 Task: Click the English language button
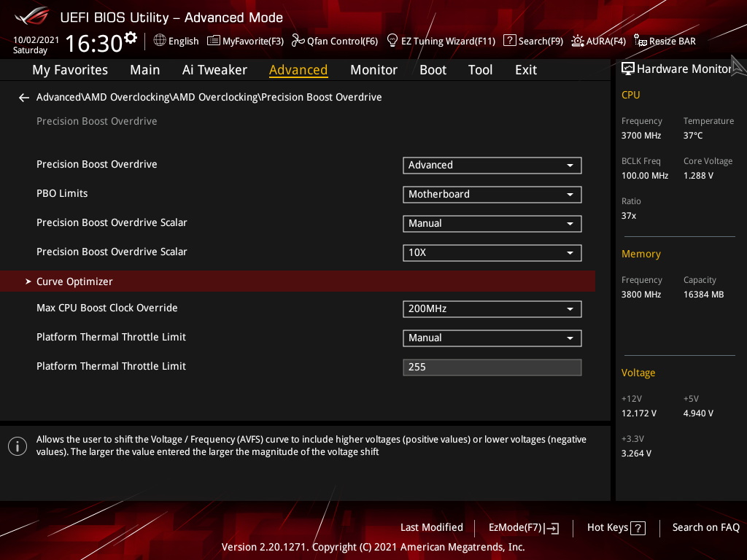coord(177,41)
